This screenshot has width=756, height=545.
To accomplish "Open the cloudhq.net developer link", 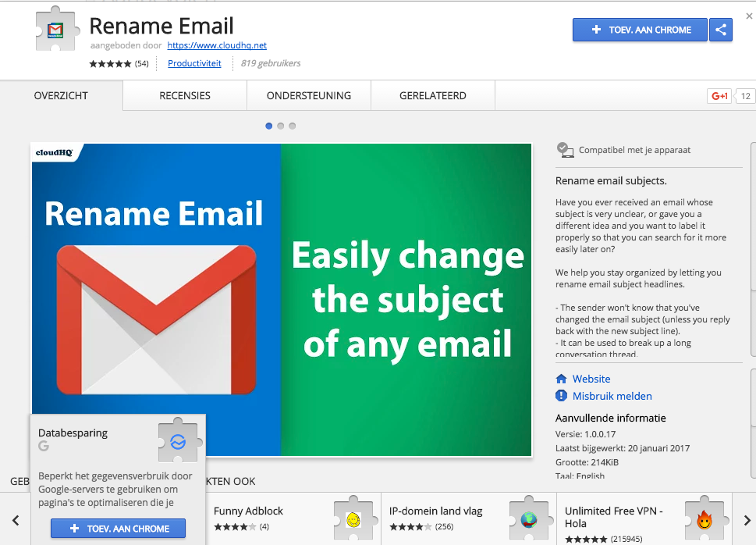I will (217, 45).
